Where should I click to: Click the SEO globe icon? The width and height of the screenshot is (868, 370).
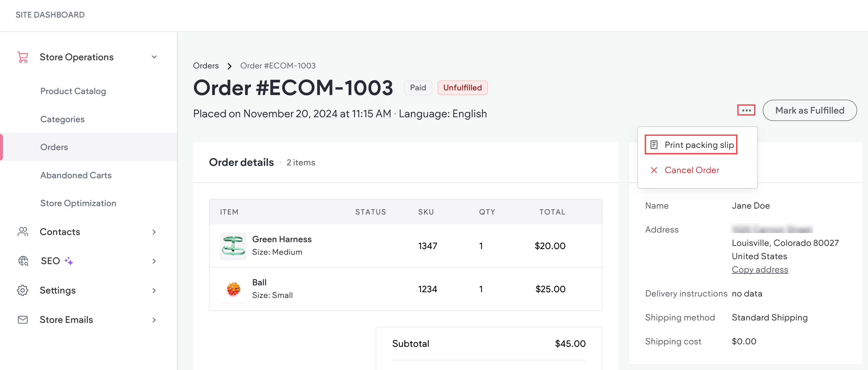(23, 261)
